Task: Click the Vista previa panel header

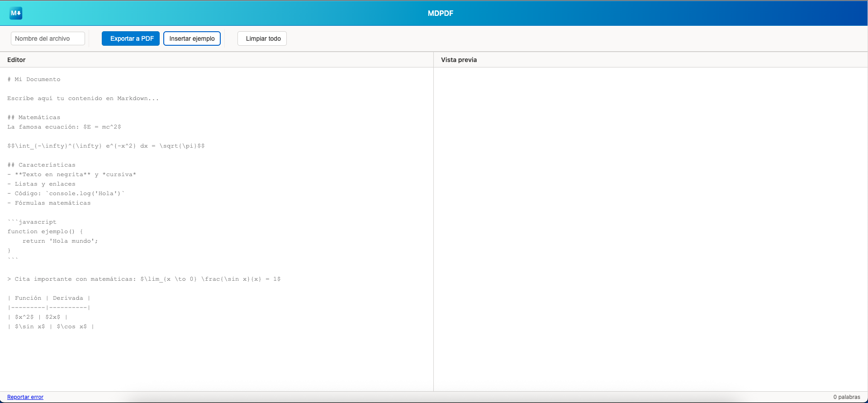Action: click(x=459, y=60)
